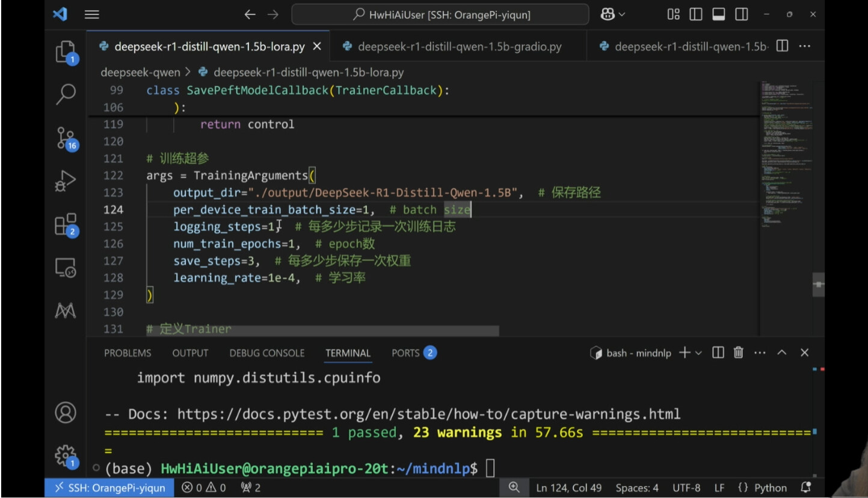
Task: Open the hamburger application menu
Action: [91, 14]
